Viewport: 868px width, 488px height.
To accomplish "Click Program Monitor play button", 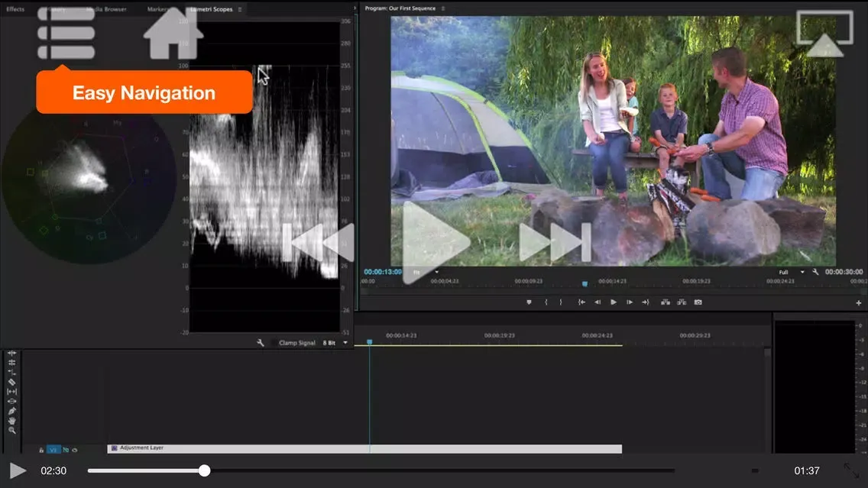I will click(614, 302).
